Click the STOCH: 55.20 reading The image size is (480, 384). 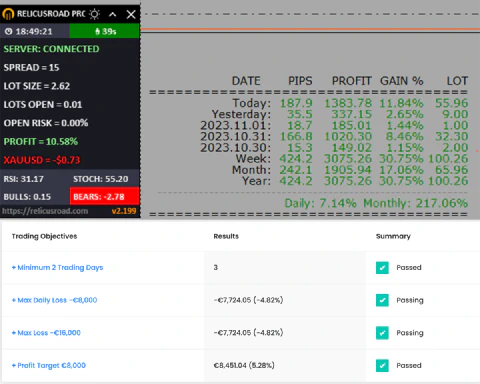click(x=101, y=179)
